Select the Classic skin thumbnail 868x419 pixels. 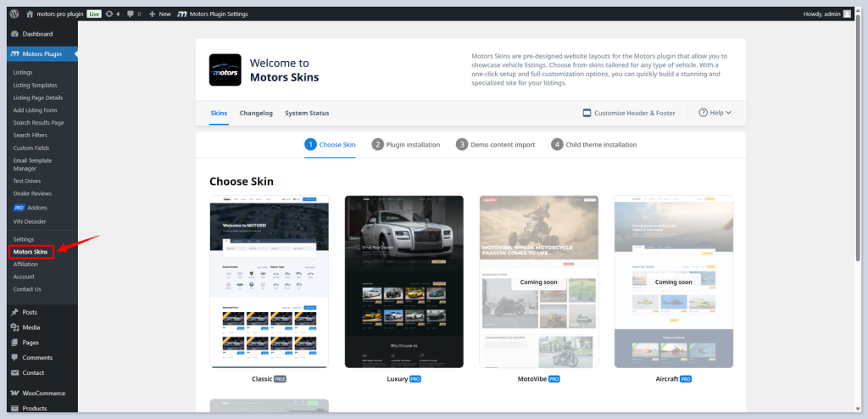[269, 282]
